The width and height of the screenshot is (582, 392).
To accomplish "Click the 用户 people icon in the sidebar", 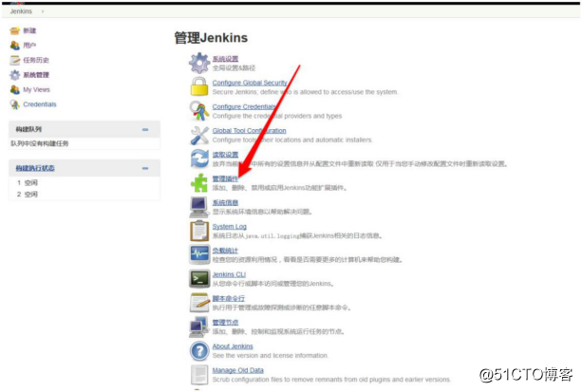I will [x=15, y=46].
